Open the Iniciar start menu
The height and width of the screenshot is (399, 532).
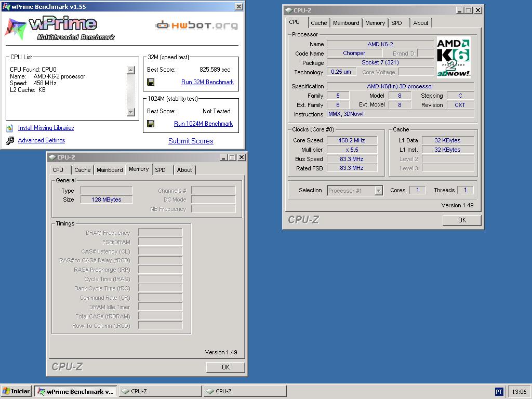click(x=16, y=391)
